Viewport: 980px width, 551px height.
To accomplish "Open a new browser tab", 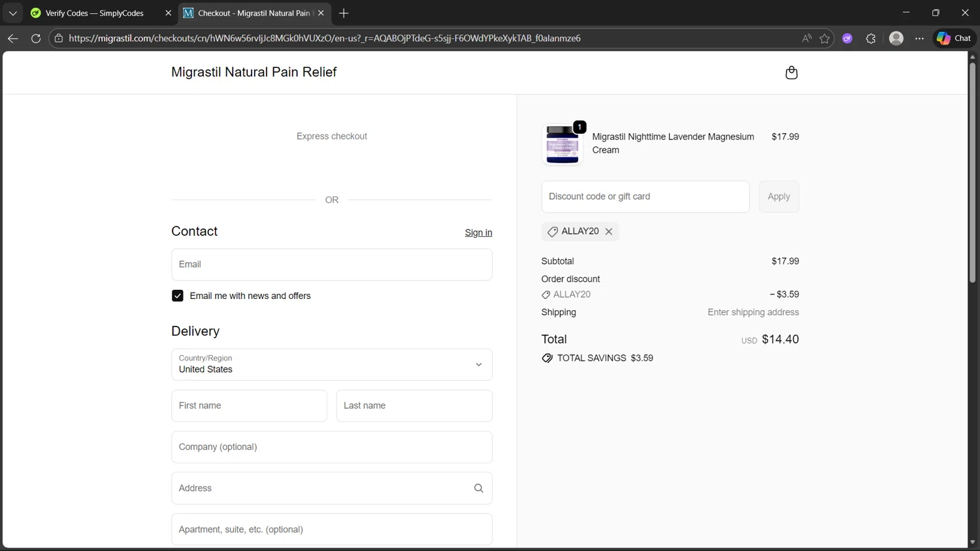I will pyautogui.click(x=344, y=13).
